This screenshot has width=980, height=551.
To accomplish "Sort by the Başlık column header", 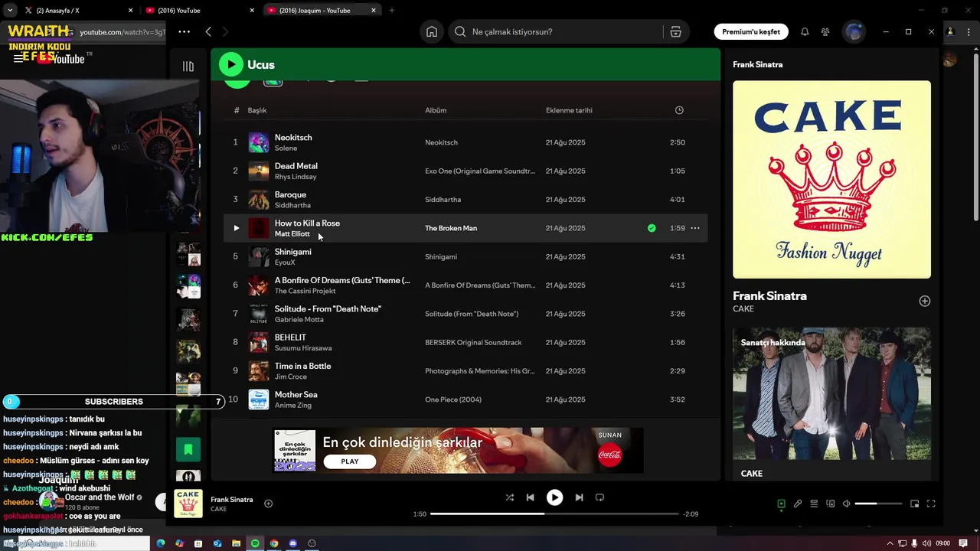I will click(x=257, y=110).
